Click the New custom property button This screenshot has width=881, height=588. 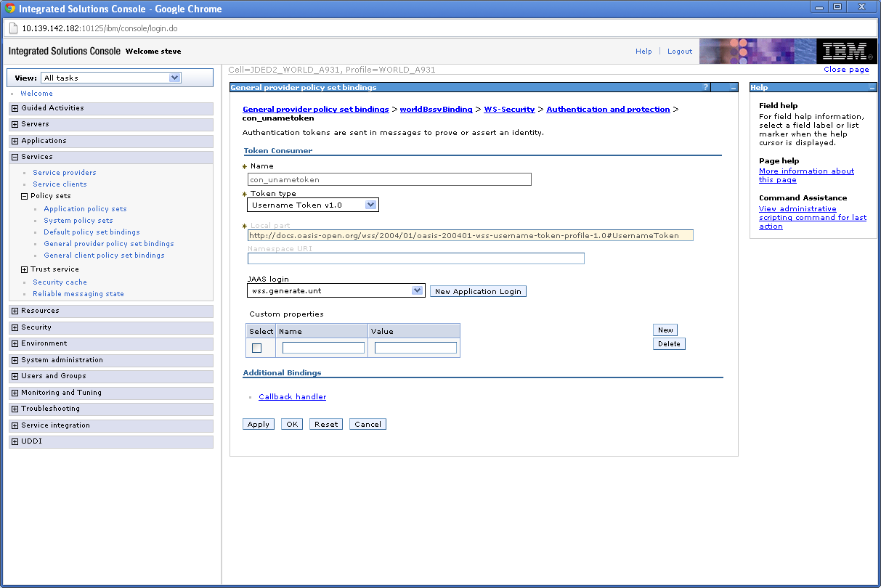665,330
